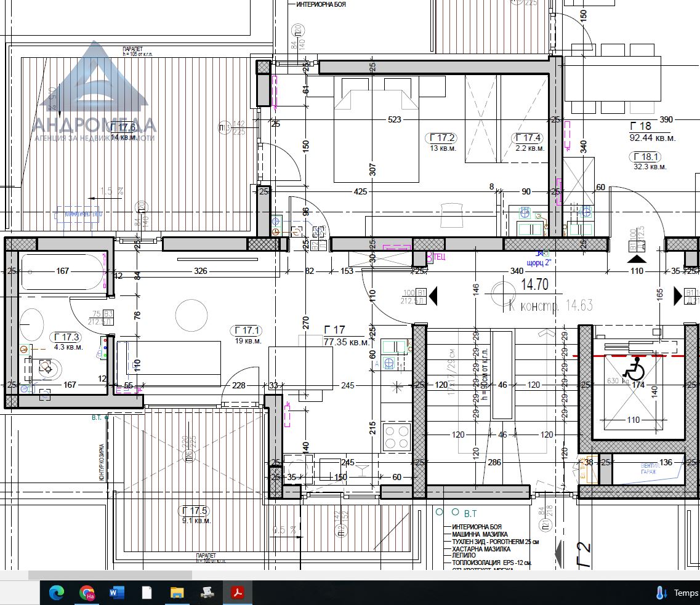The height and width of the screenshot is (605, 700).
Task: Select the bathroom label Г 17.3
Action: tap(68, 337)
